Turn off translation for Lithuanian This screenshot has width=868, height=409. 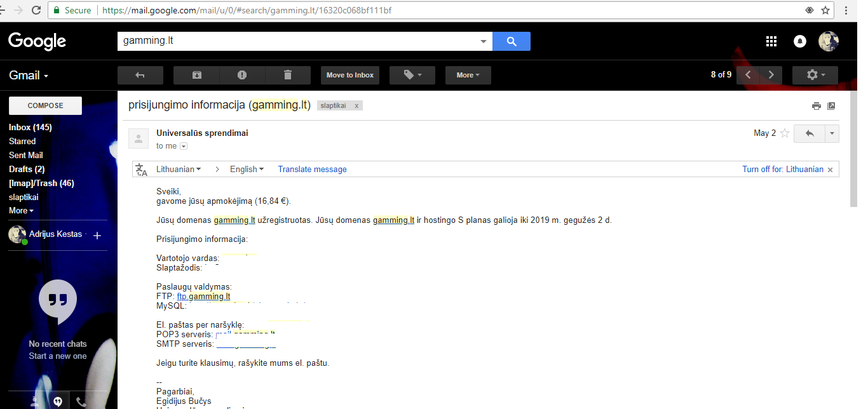[x=783, y=170]
